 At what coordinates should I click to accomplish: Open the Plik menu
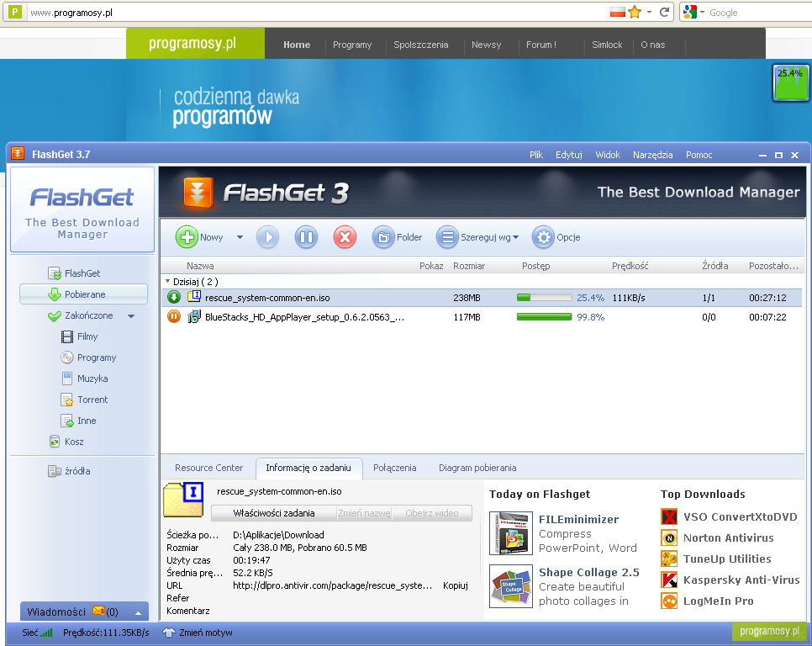[x=536, y=155]
